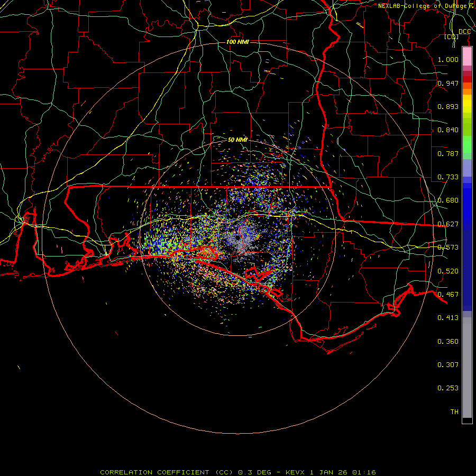Click the 50 NMI range ring label
The width and height of the screenshot is (476, 476).
237,140
